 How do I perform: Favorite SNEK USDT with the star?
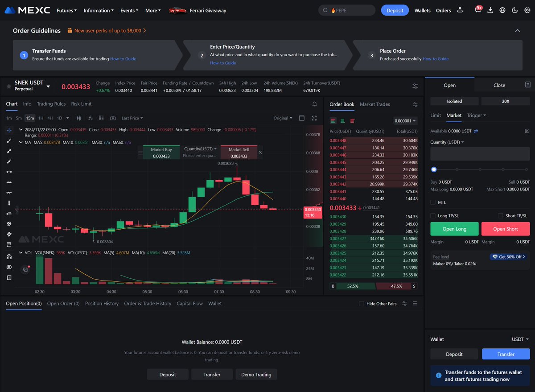8,86
